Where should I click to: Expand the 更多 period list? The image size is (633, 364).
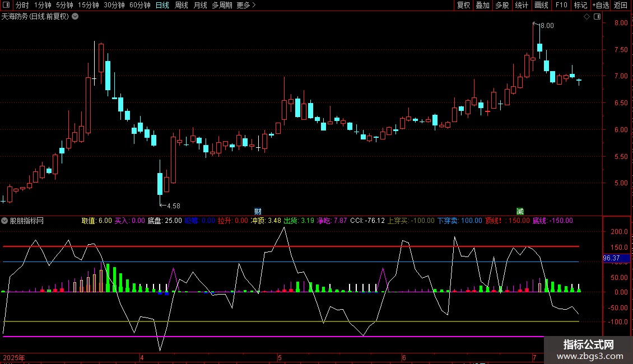tap(246, 5)
